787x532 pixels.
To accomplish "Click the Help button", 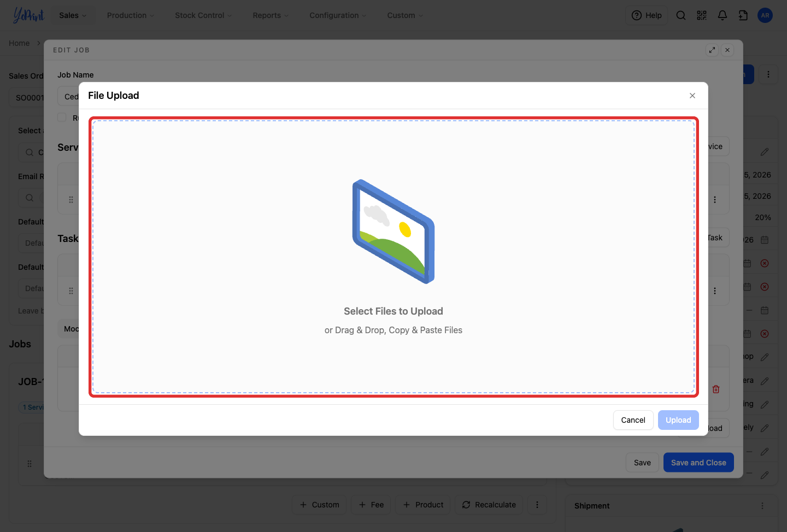I will click(x=647, y=15).
